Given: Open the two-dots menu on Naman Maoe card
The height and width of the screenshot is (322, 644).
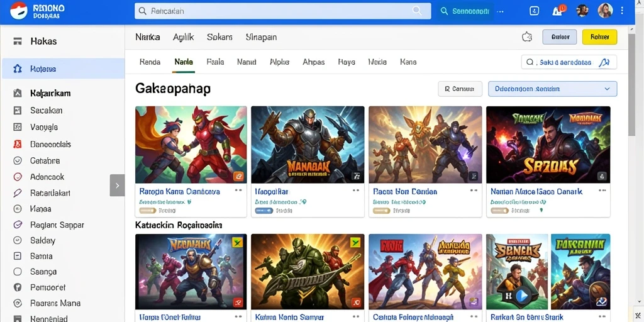Looking at the screenshot, I should point(602,191).
